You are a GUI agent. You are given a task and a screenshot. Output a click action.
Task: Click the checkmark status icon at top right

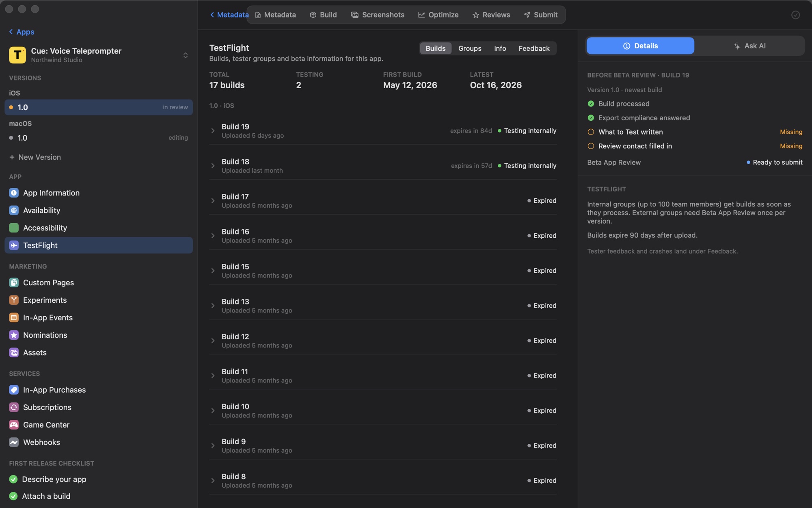[x=795, y=15]
